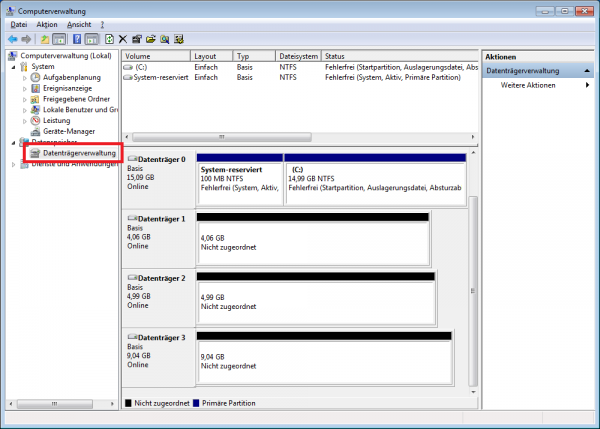Open the Ansicht menu
This screenshot has width=600, height=429.
[79, 24]
